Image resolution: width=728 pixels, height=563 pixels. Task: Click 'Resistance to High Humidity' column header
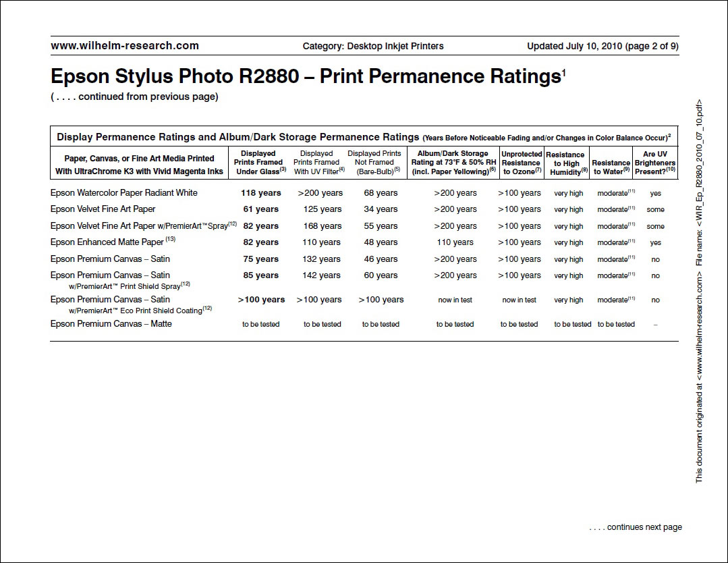coord(567,163)
